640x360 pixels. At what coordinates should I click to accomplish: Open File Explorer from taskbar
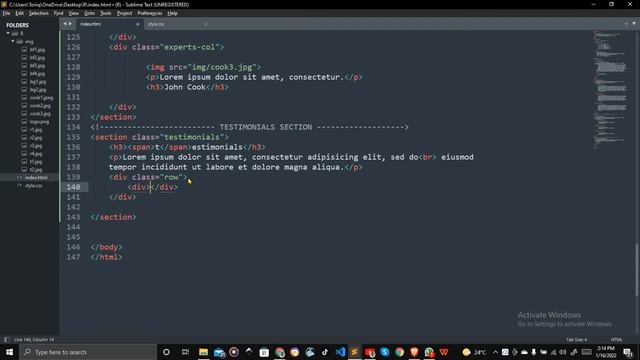203,352
